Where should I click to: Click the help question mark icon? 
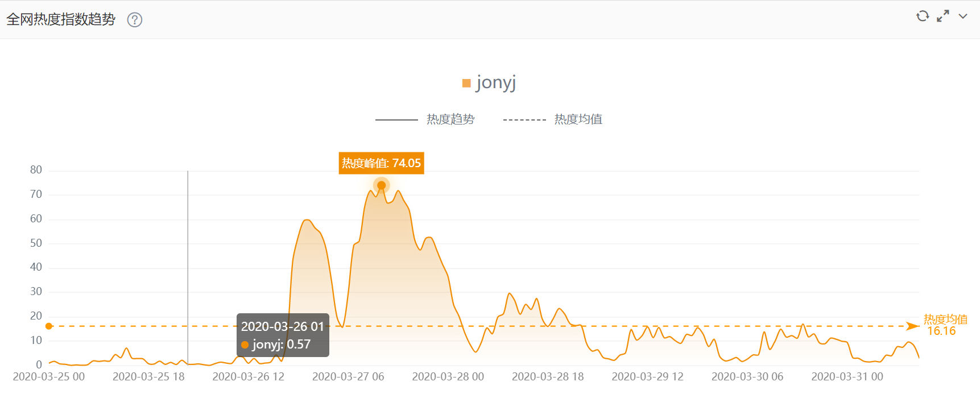(x=135, y=20)
